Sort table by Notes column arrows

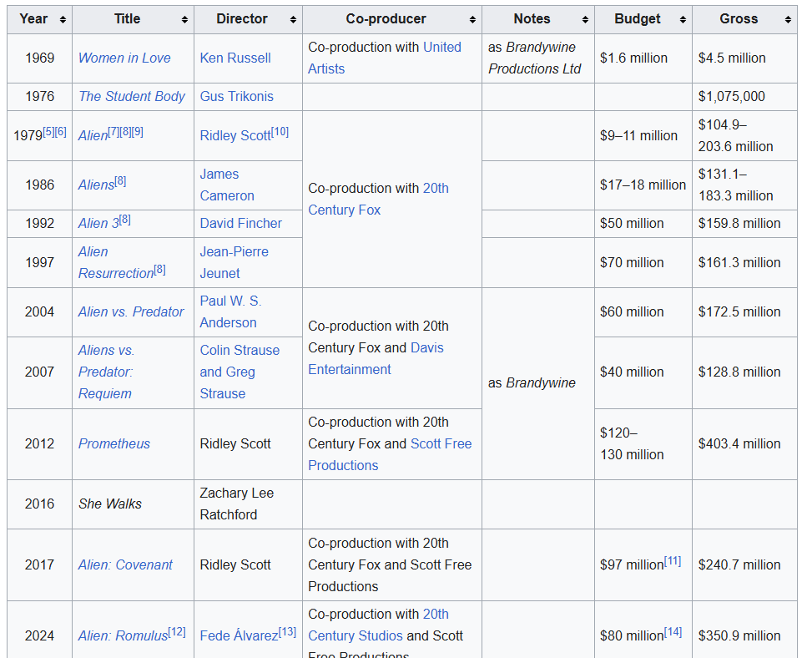[x=585, y=20]
